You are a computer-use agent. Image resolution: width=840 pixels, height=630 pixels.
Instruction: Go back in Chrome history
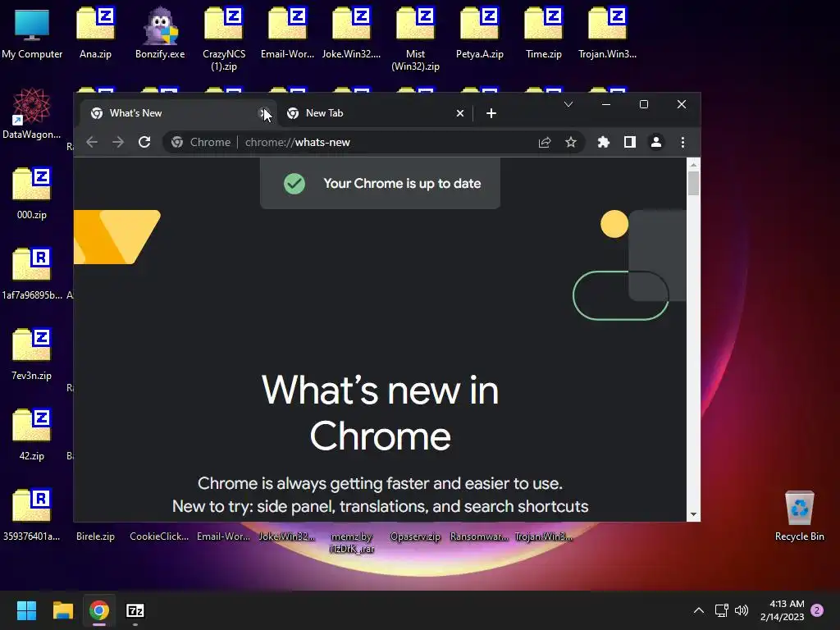coord(92,142)
